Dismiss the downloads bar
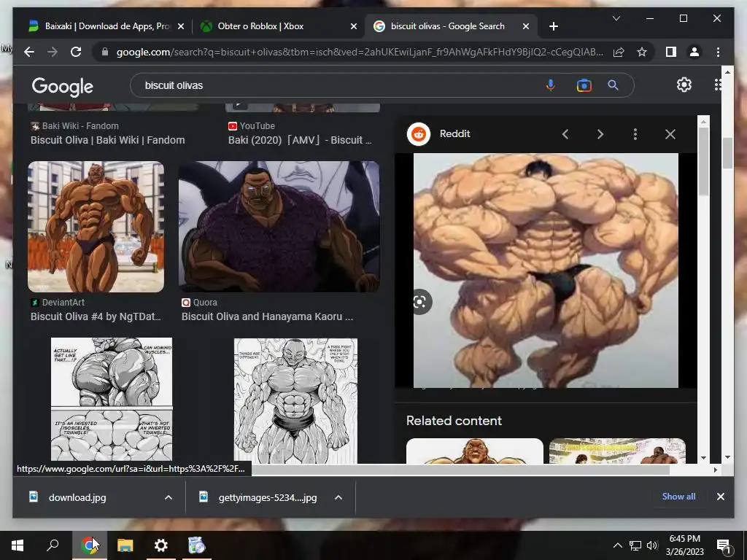 coord(720,497)
